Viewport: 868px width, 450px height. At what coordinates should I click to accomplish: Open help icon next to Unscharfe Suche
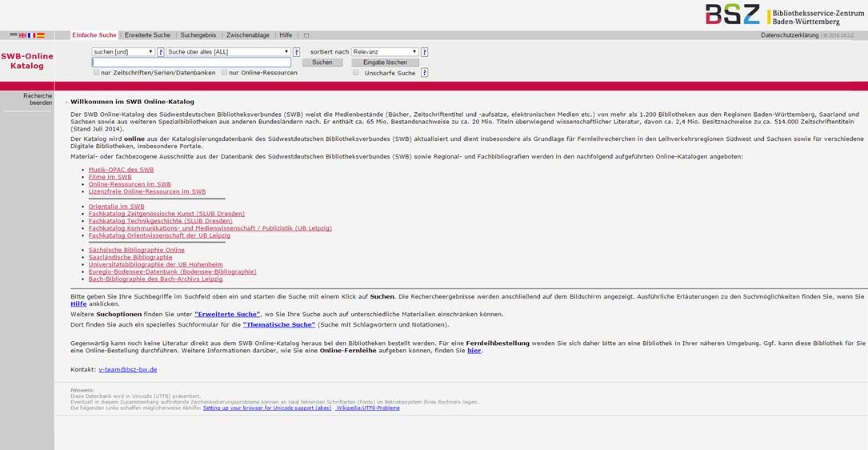point(425,73)
